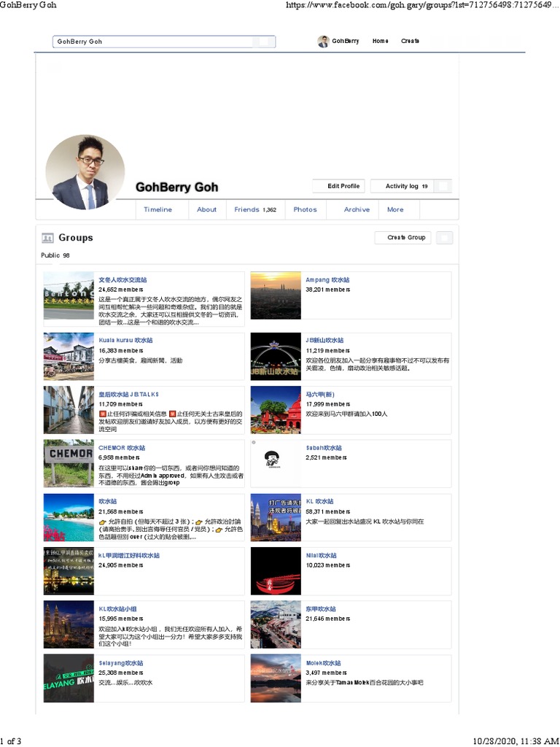Viewport: 560px width, 747px height.
Task: Go to Home in top bar
Action: pyautogui.click(x=380, y=41)
